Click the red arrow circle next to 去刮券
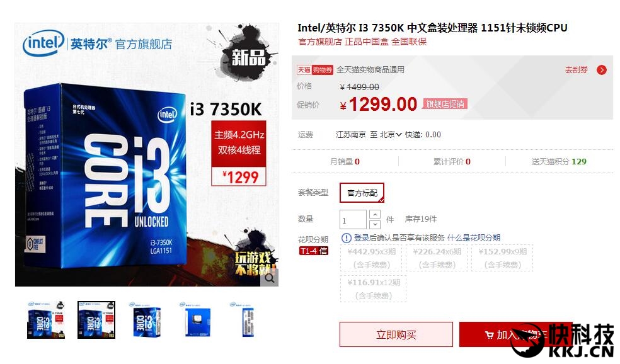620x364 pixels. (x=602, y=70)
